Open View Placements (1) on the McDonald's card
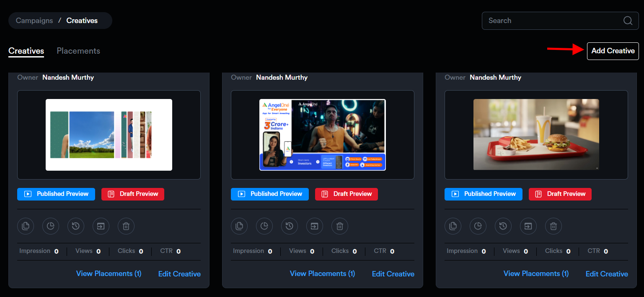Image resolution: width=644 pixels, height=297 pixels. pos(536,274)
